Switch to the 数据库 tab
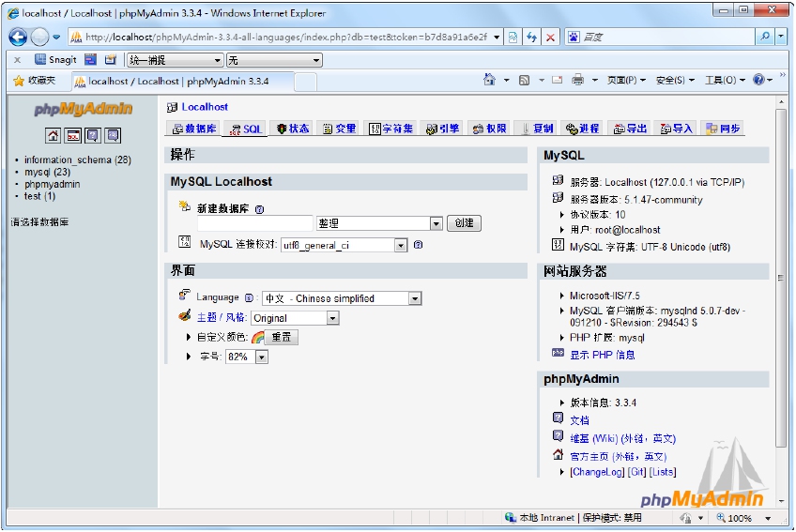 [194, 129]
